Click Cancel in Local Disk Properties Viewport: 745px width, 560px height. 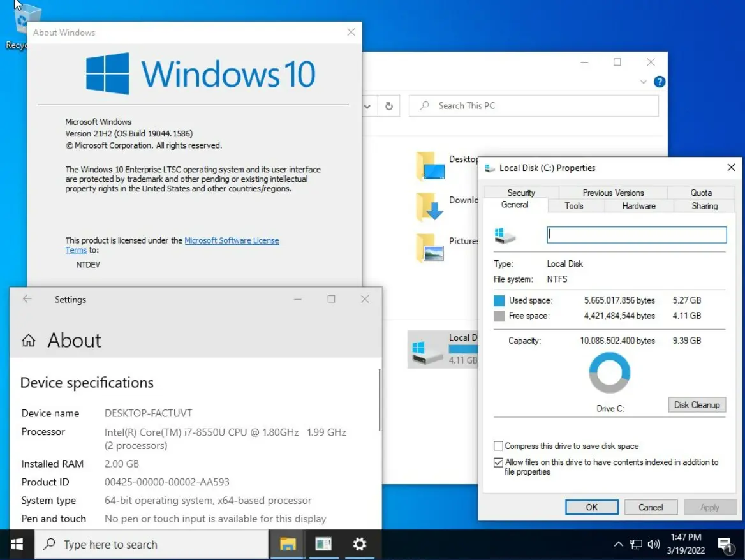pyautogui.click(x=651, y=507)
